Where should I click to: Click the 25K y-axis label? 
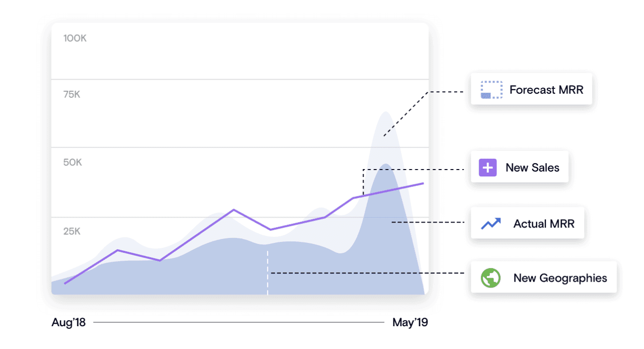(72, 231)
